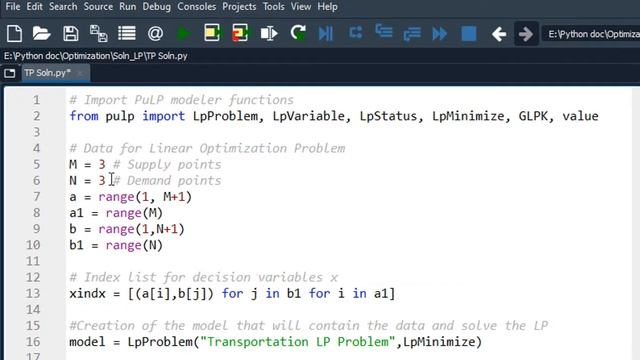Click 'LpMinimize' on line 16
The height and width of the screenshot is (360, 640).
(x=439, y=342)
